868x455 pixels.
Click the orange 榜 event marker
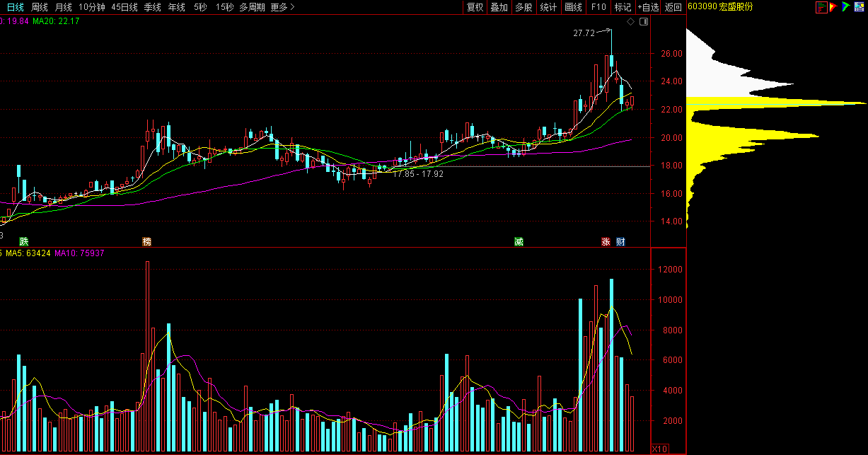point(147,241)
